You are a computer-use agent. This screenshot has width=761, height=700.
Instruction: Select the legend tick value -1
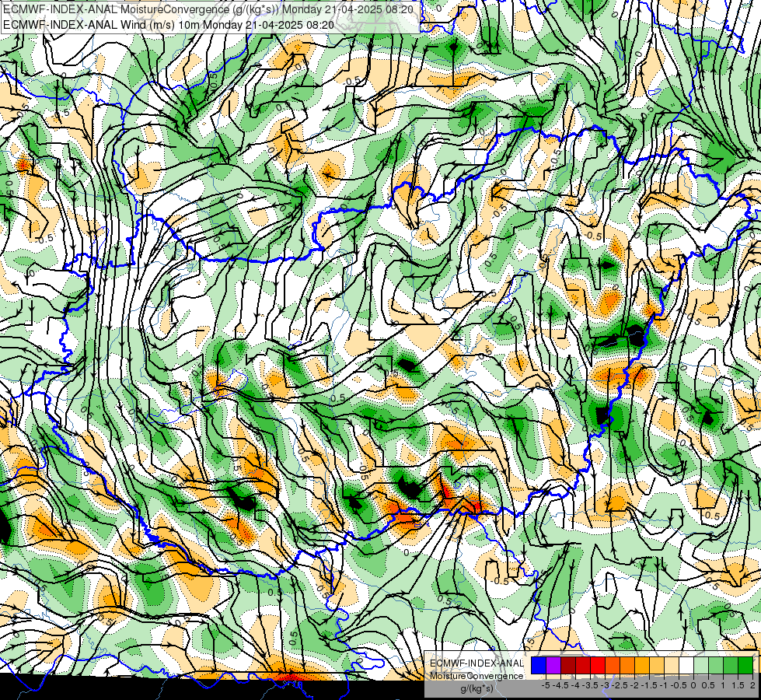point(664,685)
